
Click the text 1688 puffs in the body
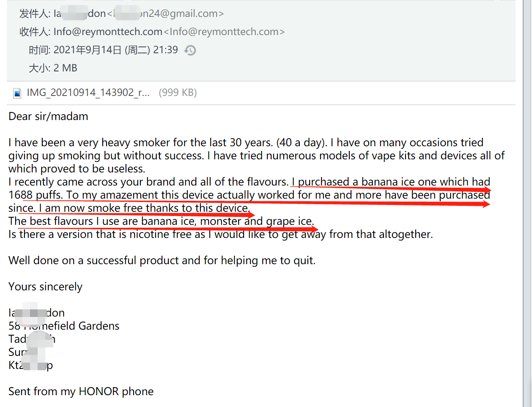coord(36,195)
